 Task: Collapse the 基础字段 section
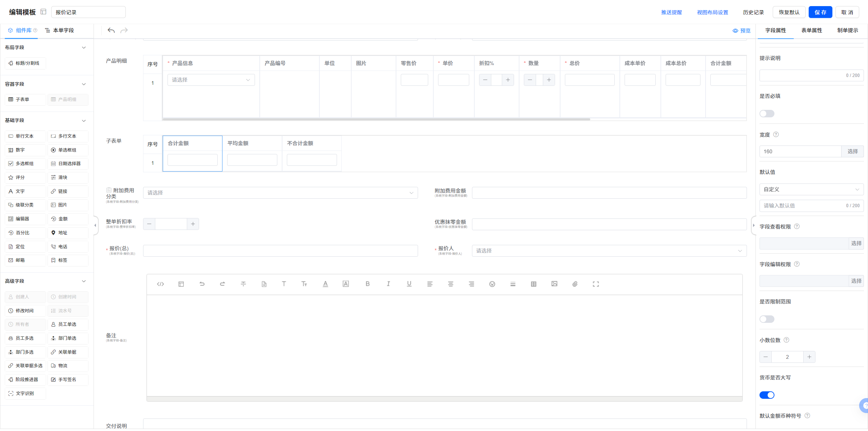[84, 121]
